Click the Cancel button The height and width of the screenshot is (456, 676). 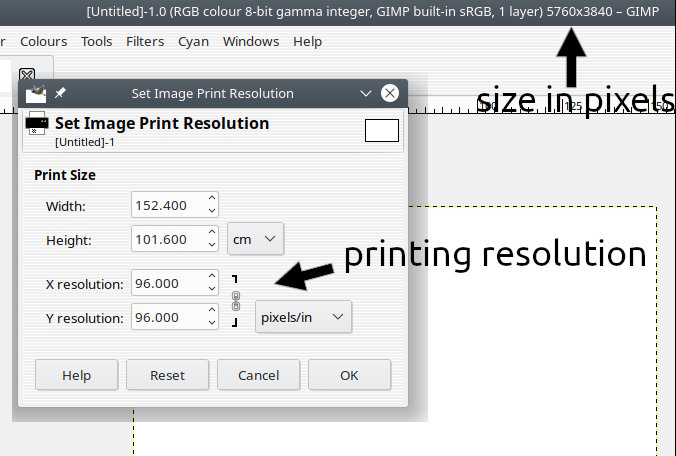coord(258,375)
